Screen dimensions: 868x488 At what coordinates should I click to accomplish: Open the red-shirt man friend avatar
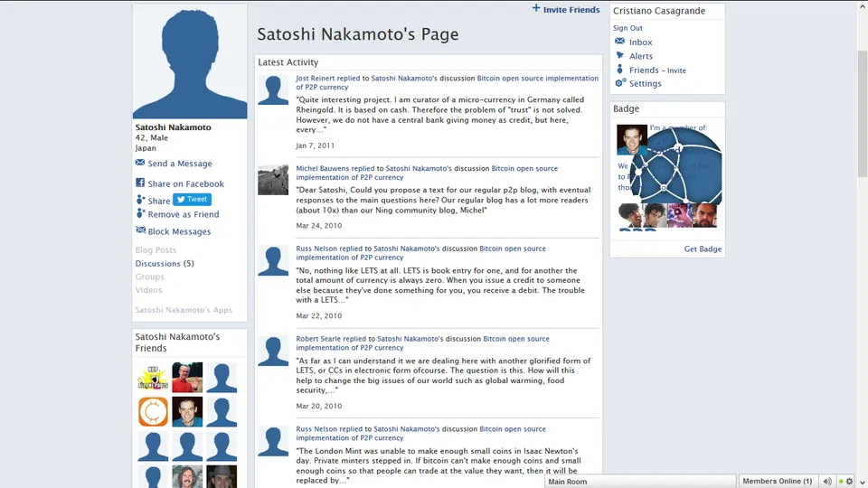pyautogui.click(x=187, y=378)
